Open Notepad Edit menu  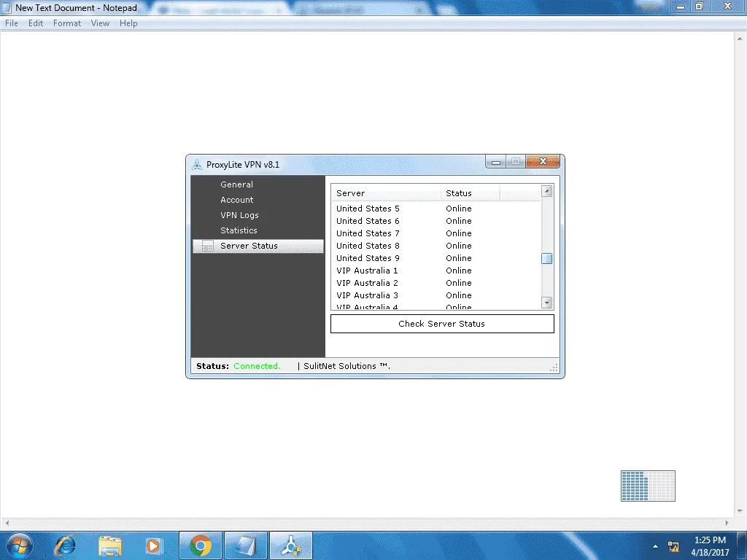[x=36, y=23]
